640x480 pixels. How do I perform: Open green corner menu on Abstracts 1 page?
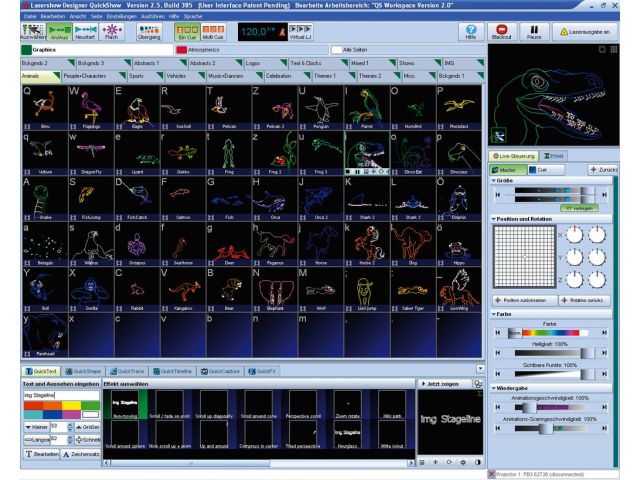coord(183,62)
